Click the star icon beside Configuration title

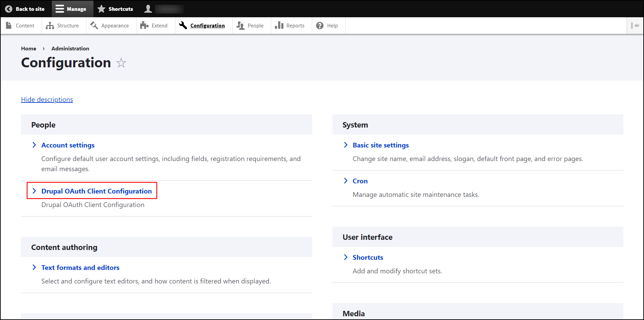coord(121,63)
